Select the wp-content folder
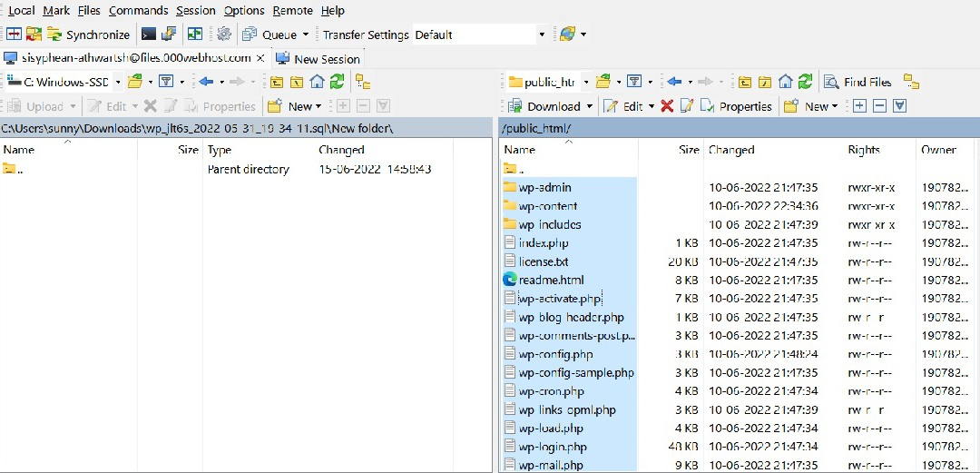 tap(548, 206)
